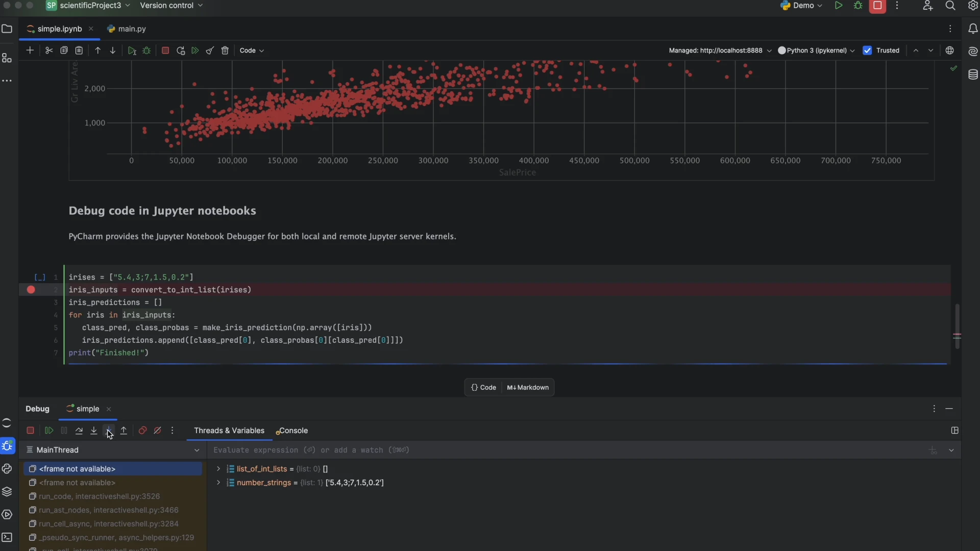Toggle the Trusted checkbox
Viewport: 980px width, 551px height.
coord(867,51)
